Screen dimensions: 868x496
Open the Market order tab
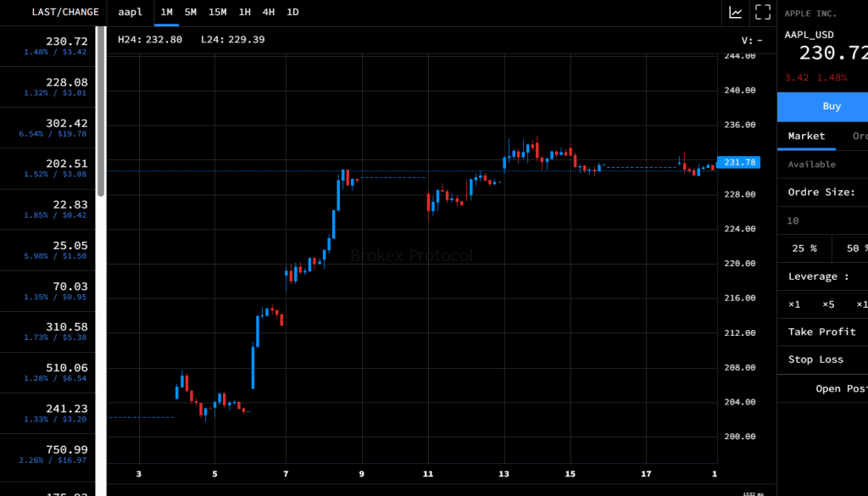click(807, 137)
